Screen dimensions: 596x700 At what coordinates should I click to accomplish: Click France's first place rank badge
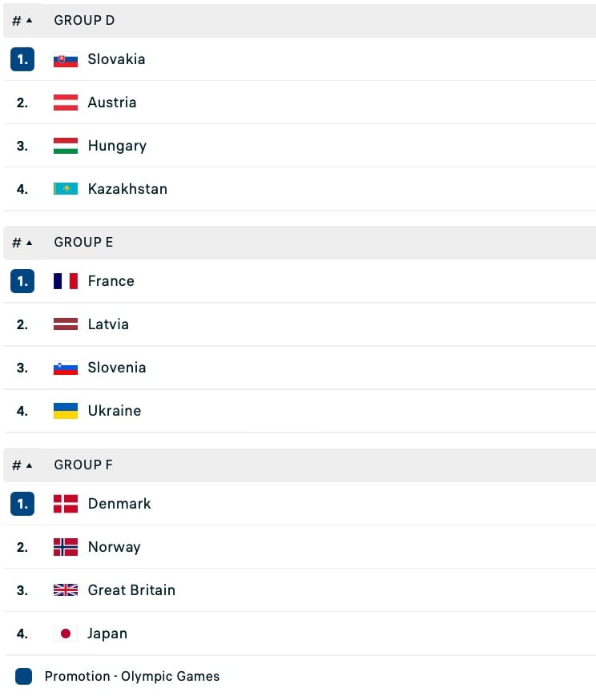pyautogui.click(x=22, y=281)
